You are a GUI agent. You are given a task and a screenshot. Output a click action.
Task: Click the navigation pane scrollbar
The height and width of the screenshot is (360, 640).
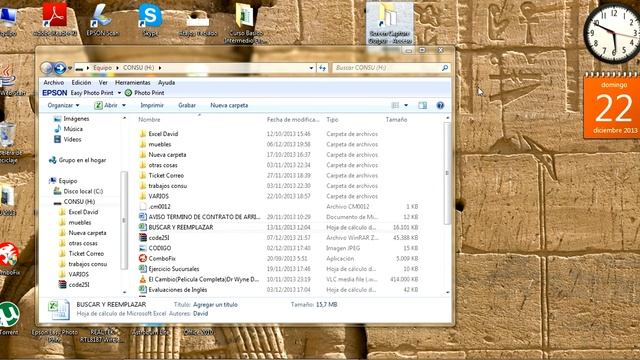(124, 220)
